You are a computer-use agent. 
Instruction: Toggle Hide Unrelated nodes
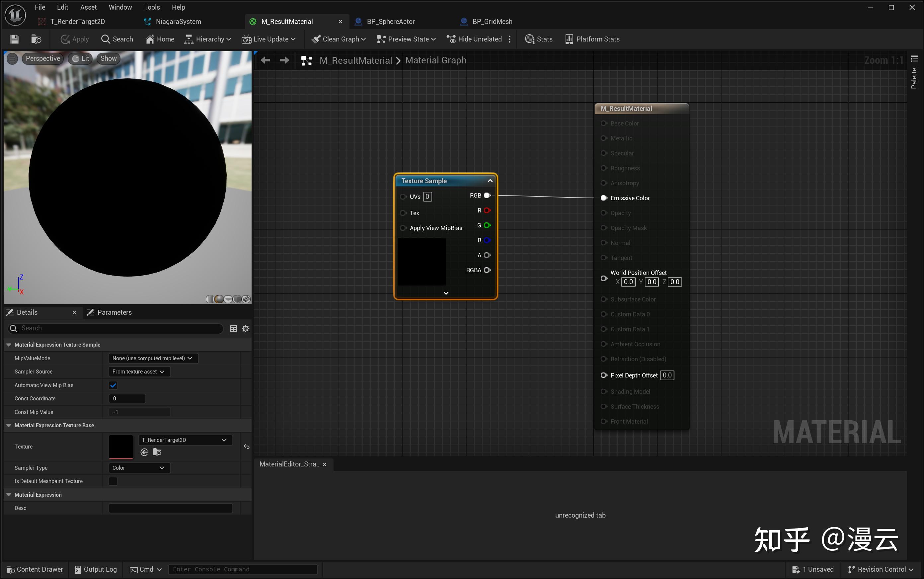click(474, 39)
